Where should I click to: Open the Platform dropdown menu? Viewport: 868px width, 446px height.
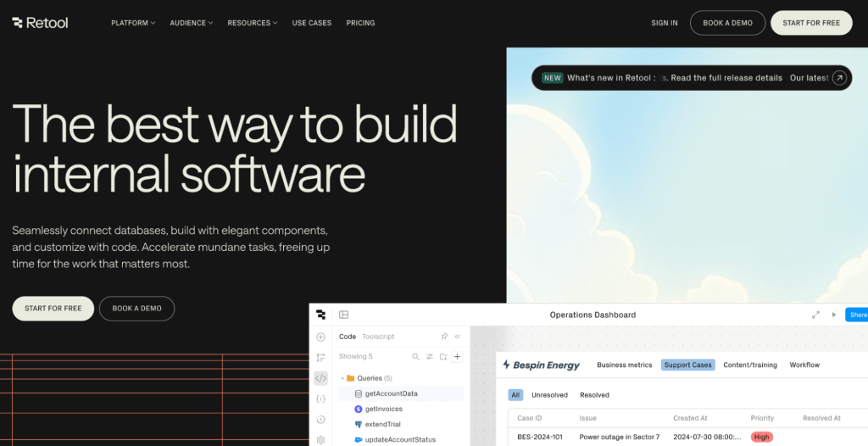point(133,23)
